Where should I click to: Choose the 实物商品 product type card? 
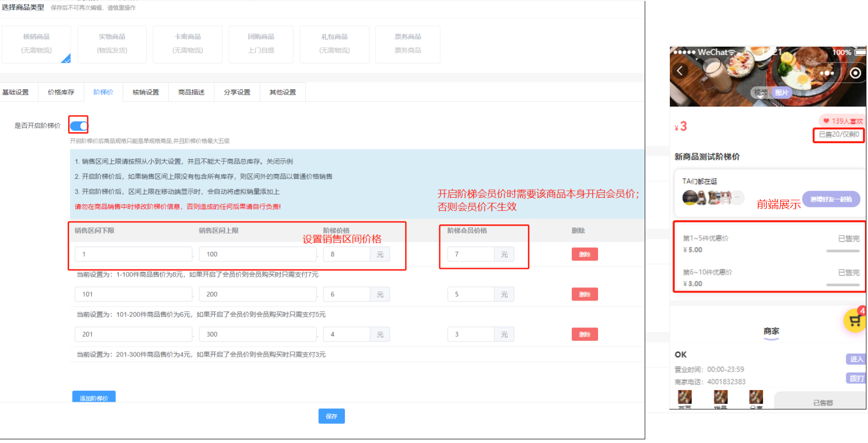(x=112, y=44)
